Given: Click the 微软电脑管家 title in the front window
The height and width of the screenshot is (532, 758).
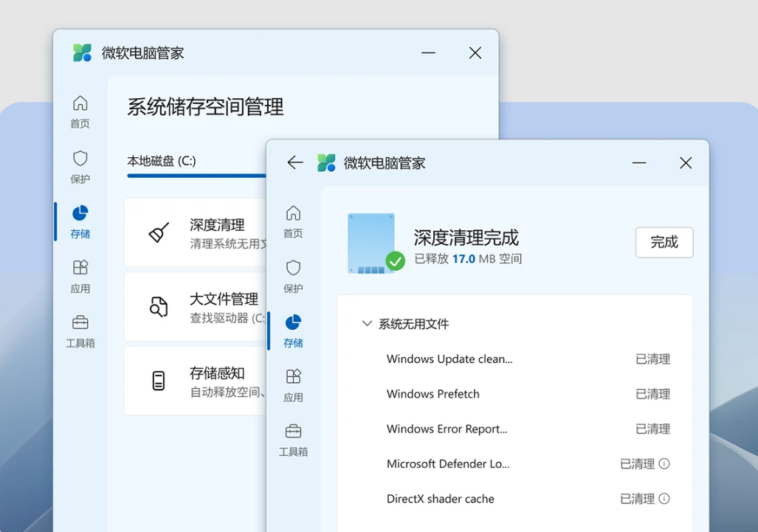Looking at the screenshot, I should 385,163.
